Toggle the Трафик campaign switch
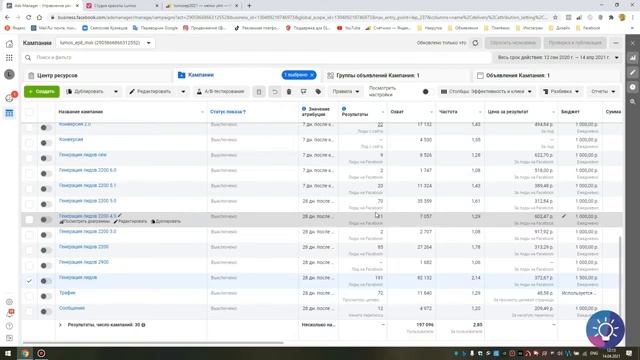 (46, 296)
